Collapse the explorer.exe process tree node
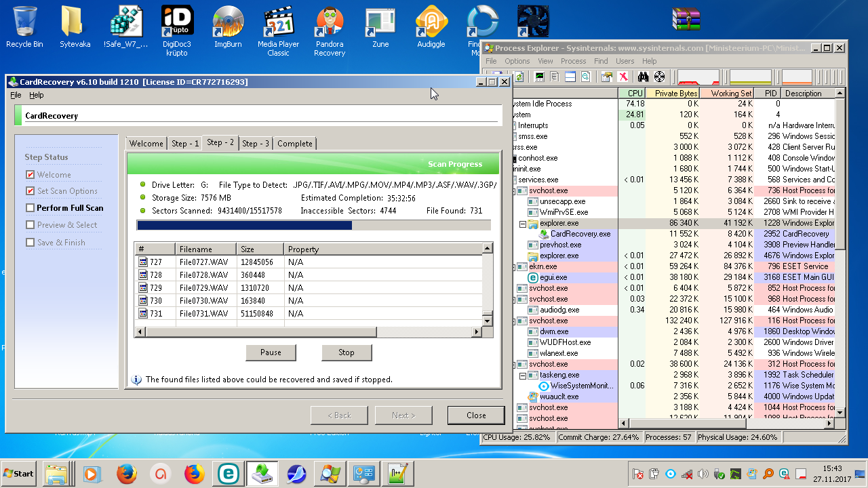 tap(522, 223)
